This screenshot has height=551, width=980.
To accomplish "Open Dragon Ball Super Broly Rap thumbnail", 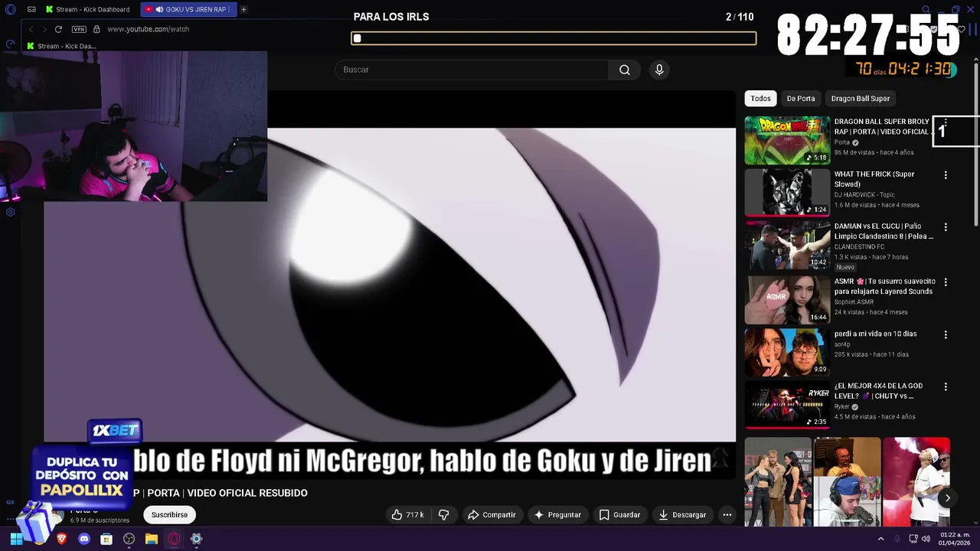I will coord(787,140).
